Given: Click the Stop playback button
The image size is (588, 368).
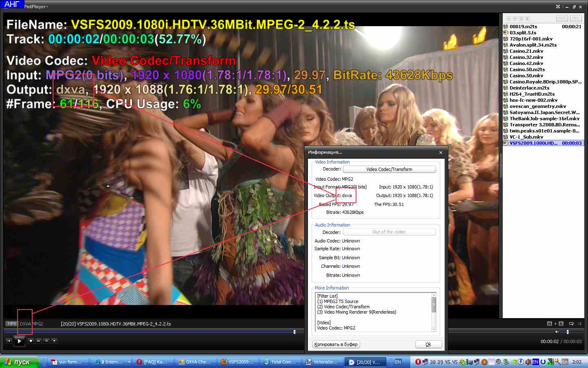Looking at the screenshot, I should point(31,341).
